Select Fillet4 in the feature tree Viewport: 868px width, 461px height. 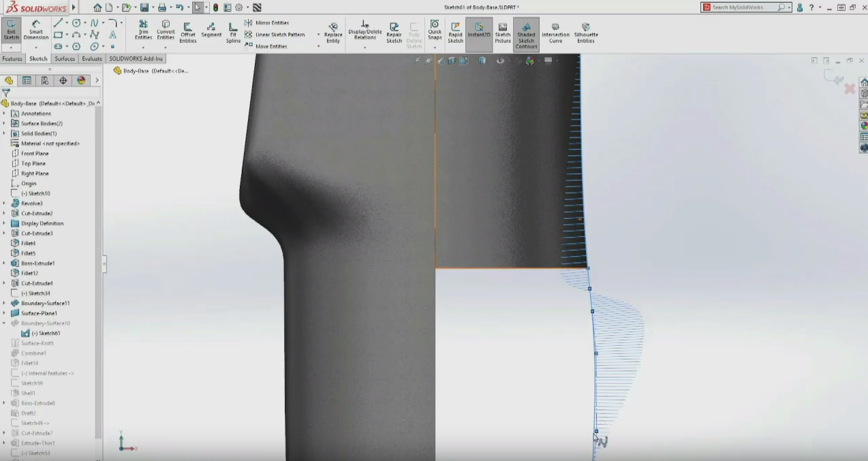(24, 243)
